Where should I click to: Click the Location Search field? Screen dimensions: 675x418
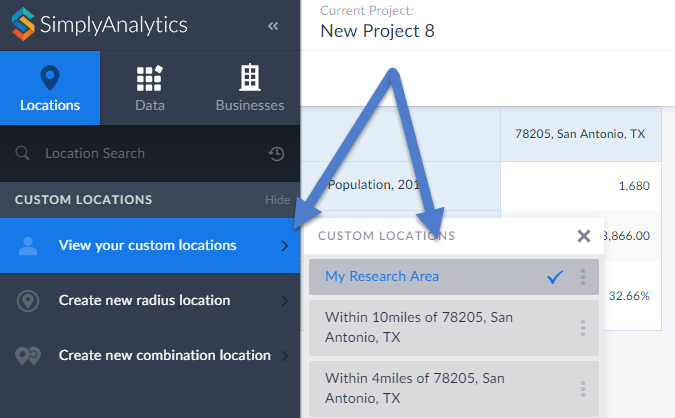click(150, 153)
